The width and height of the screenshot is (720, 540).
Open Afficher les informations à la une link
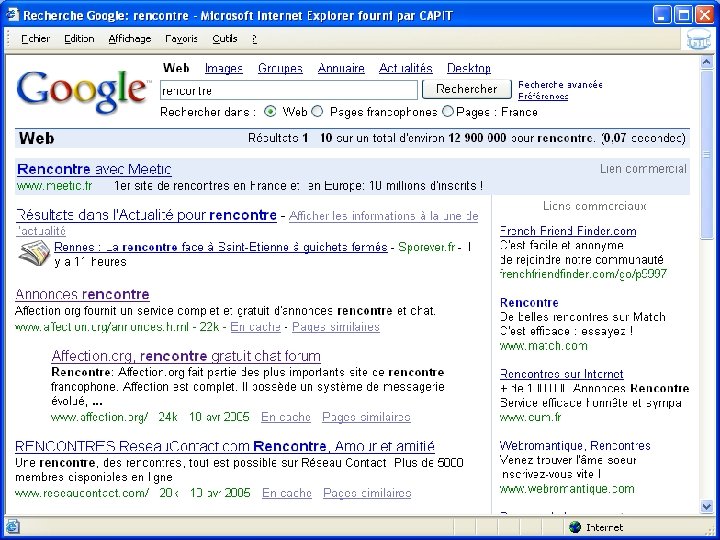click(x=383, y=216)
